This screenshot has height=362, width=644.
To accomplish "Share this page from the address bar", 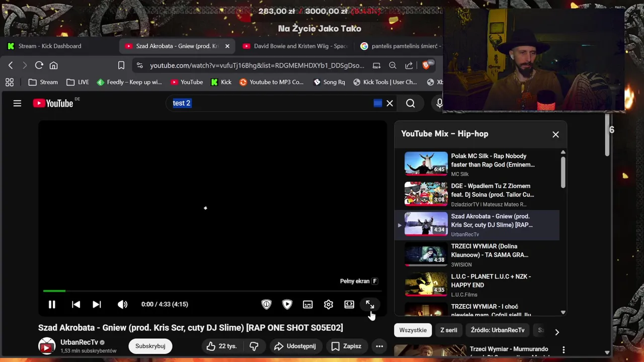I will [409, 65].
